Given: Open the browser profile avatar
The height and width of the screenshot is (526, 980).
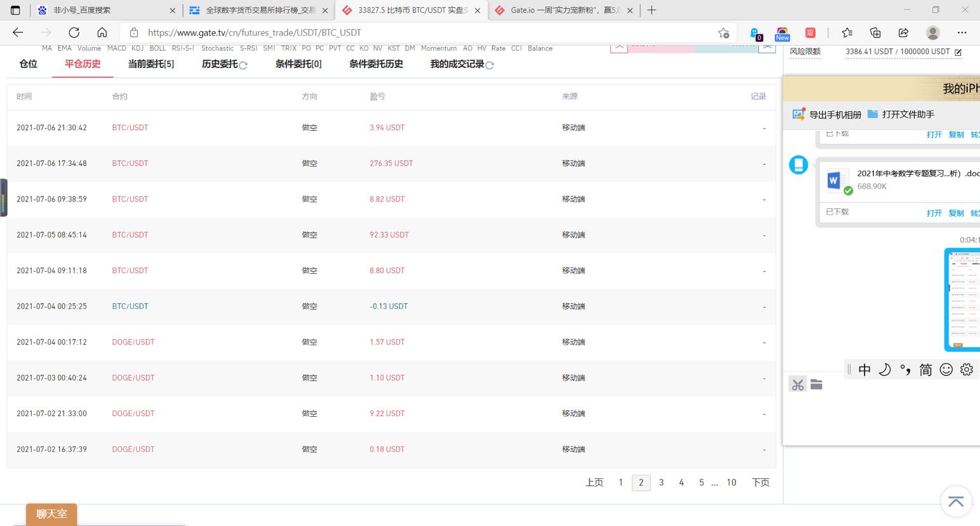Looking at the screenshot, I should coord(932,33).
